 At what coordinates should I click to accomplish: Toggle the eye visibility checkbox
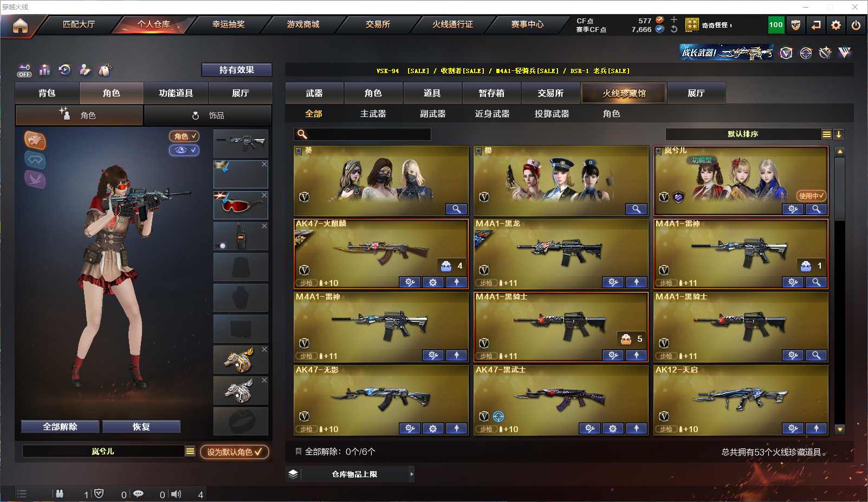click(x=184, y=150)
